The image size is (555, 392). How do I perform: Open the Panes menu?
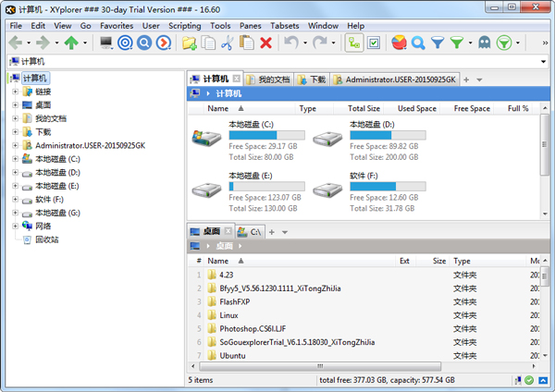coord(251,26)
